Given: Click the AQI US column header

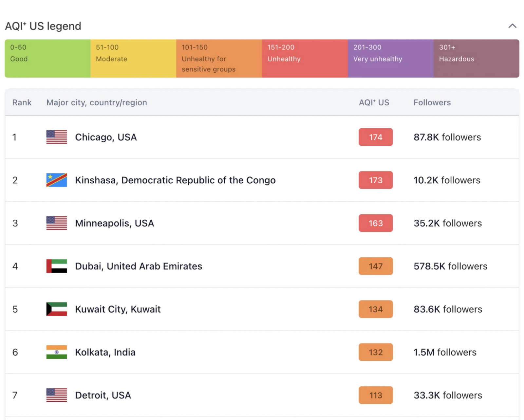Looking at the screenshot, I should coord(374,102).
